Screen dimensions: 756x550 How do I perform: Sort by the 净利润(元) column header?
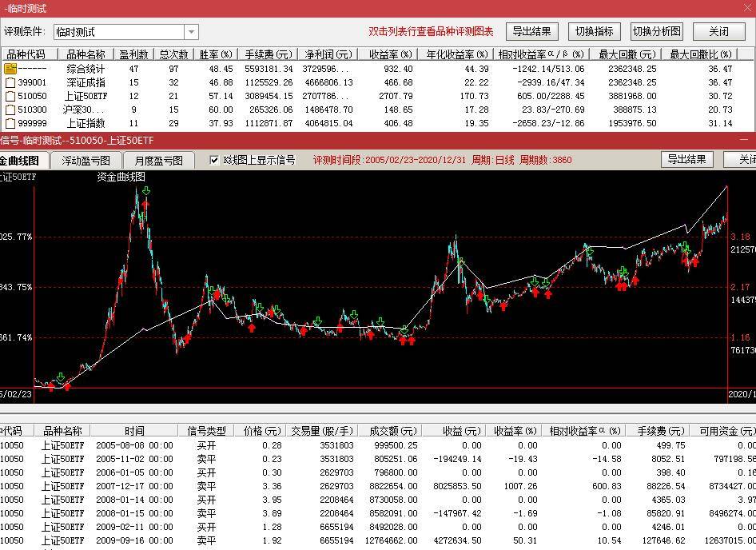(x=328, y=54)
